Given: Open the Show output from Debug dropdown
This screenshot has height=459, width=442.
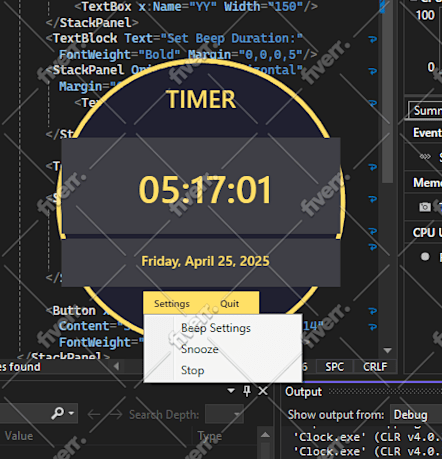Looking at the screenshot, I should coord(417,415).
